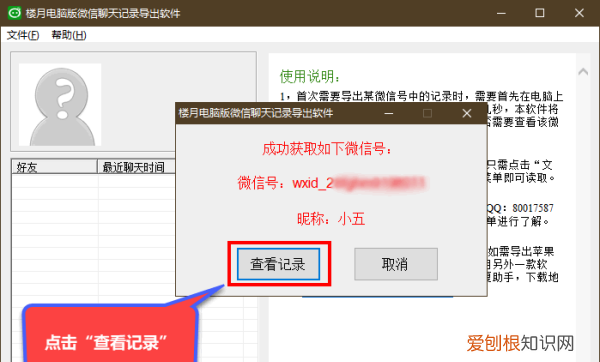Click the gray avatar placeholder image
This screenshot has height=362, width=600.
(x=60, y=104)
